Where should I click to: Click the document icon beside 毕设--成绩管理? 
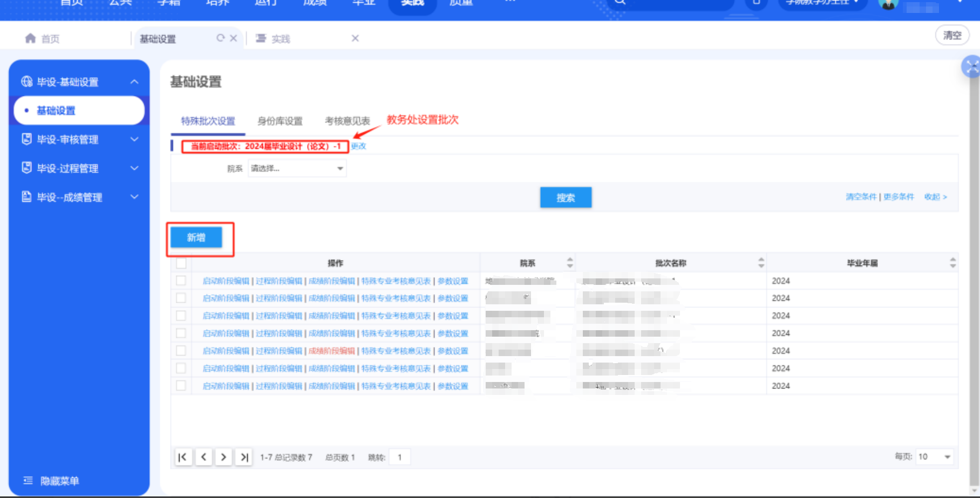[x=26, y=197]
